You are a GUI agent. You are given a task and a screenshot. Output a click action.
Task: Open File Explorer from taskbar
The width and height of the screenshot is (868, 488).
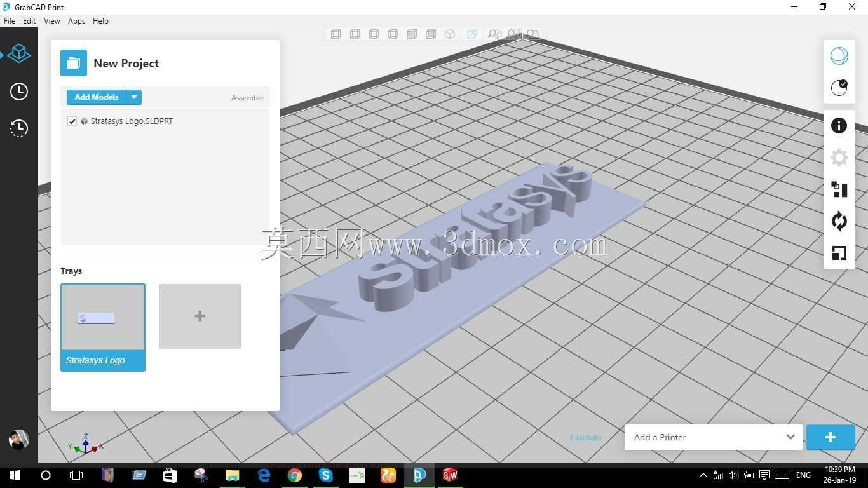coord(232,475)
